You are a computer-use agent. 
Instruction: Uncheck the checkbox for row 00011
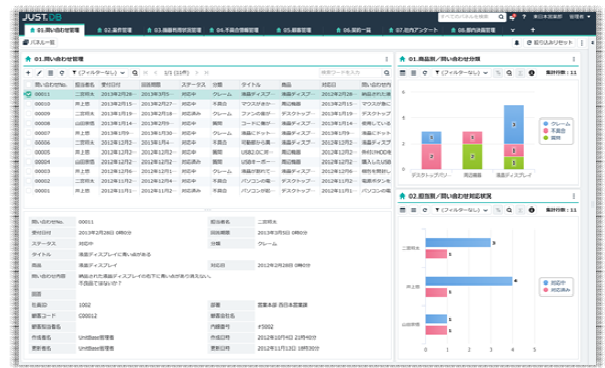click(29, 94)
